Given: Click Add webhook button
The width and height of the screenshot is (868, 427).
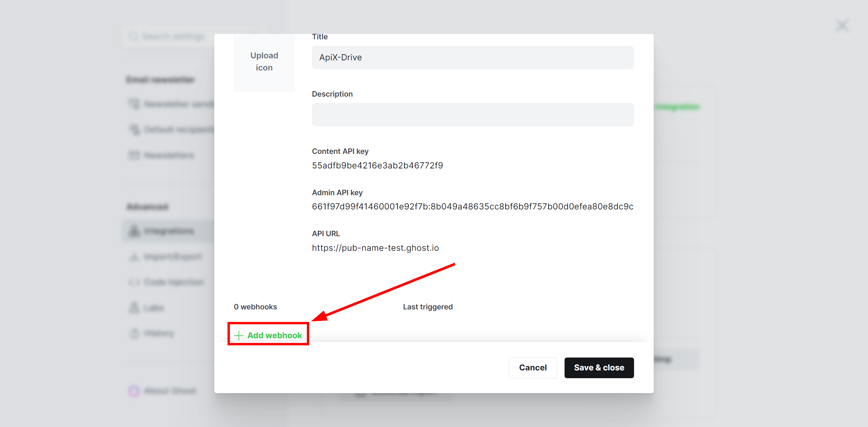Looking at the screenshot, I should tap(268, 334).
